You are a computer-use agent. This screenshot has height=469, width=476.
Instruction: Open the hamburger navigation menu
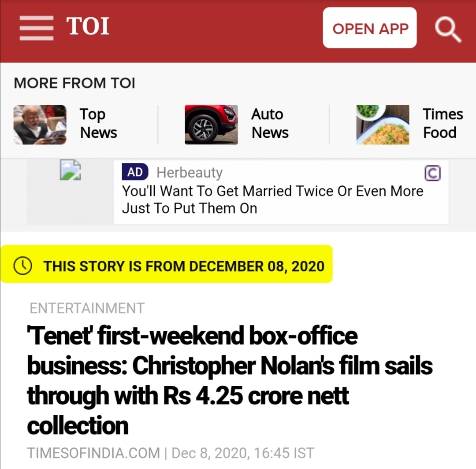pos(37,28)
